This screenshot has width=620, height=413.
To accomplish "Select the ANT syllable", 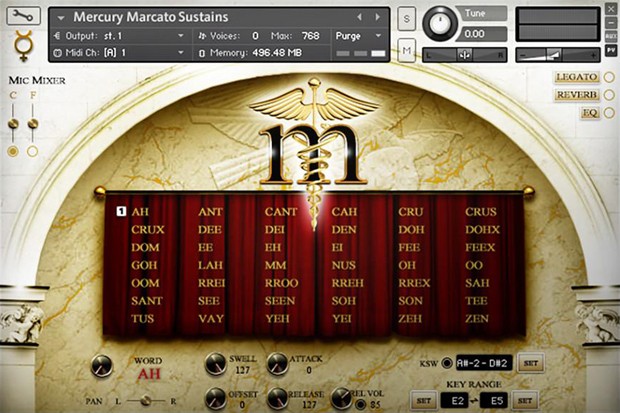I will click(x=210, y=212).
